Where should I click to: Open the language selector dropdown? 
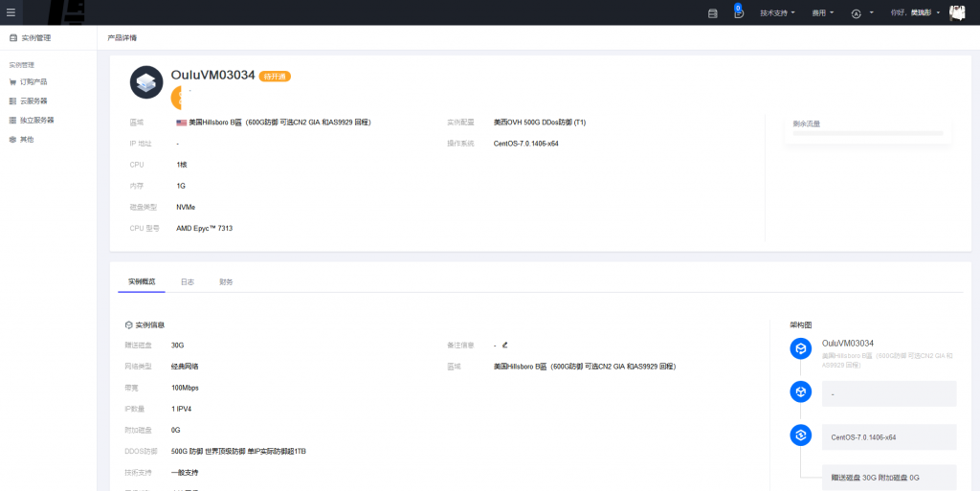coord(861,13)
